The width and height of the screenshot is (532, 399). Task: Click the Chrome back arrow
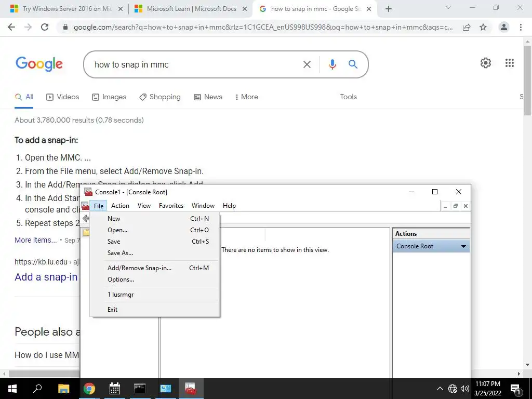(11, 27)
